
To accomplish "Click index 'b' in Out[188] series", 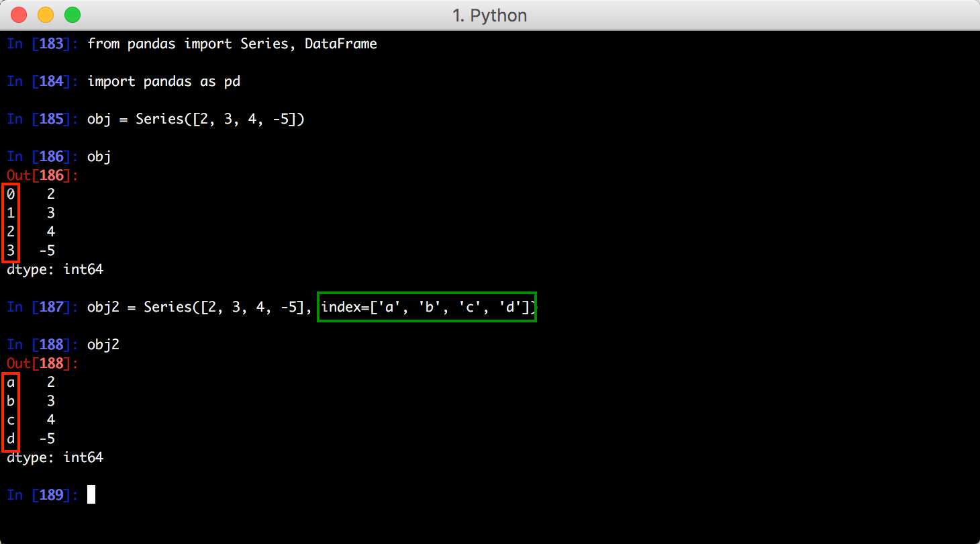I will click(11, 402).
